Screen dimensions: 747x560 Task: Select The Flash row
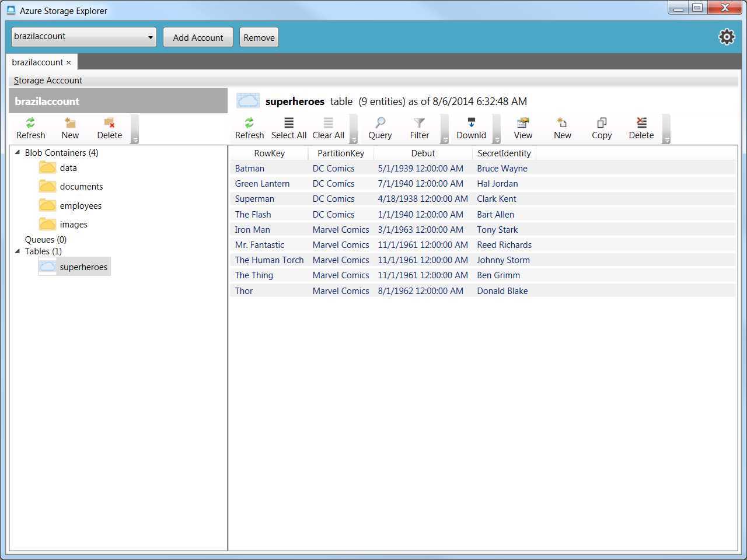click(483, 215)
